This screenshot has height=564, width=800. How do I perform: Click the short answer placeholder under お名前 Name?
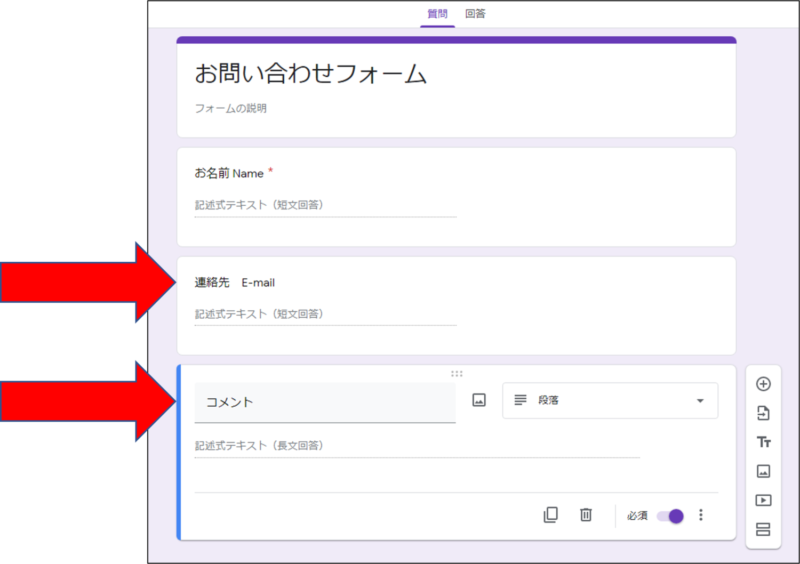tap(259, 205)
